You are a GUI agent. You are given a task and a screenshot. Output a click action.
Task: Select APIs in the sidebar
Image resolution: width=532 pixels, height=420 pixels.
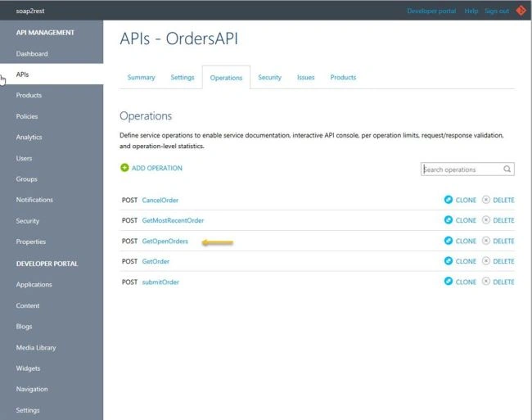[x=52, y=75]
